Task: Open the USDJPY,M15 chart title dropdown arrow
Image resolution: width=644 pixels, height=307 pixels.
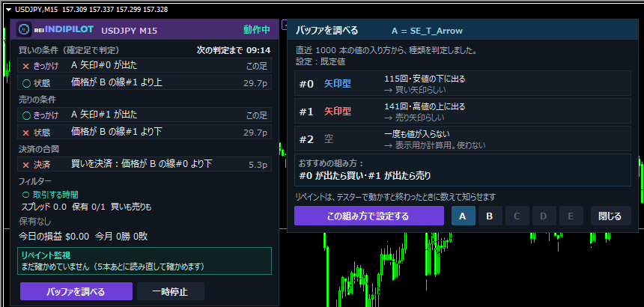Action: click(9, 10)
